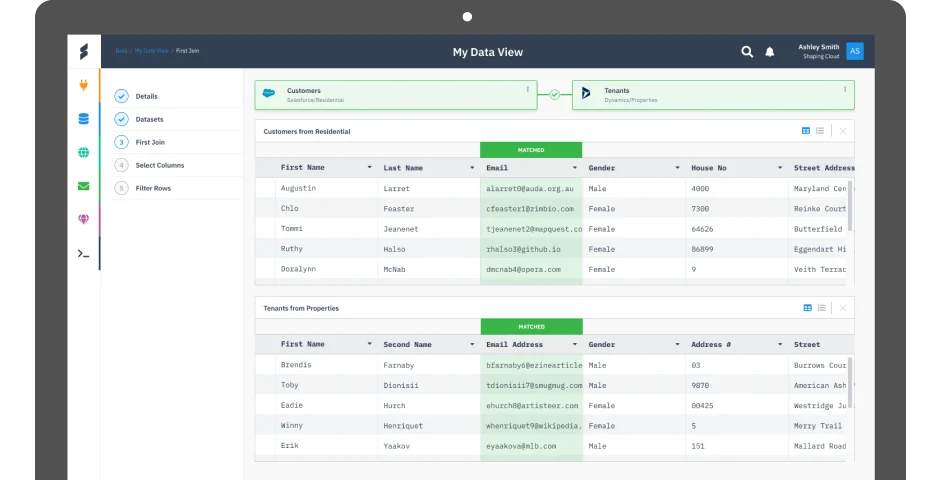Click the Jeanenet last name cell

click(x=401, y=229)
